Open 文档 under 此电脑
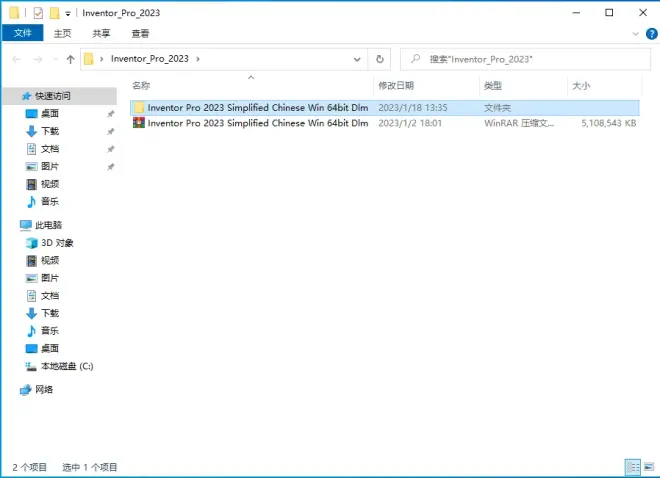The height and width of the screenshot is (478, 660). click(x=50, y=296)
